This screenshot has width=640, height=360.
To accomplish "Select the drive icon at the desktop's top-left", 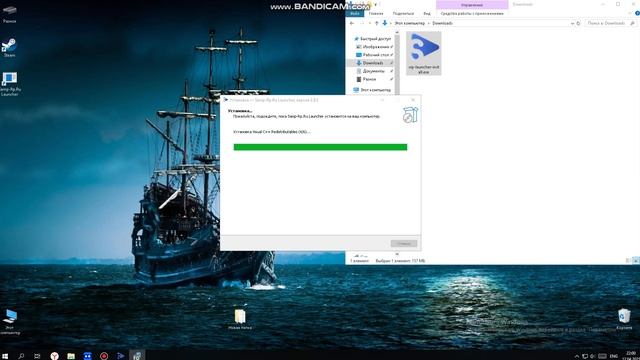I will [x=9, y=13].
